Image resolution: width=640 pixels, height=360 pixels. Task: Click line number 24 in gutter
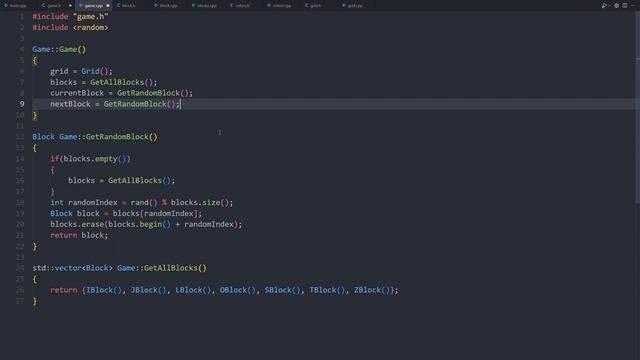[x=20, y=268]
